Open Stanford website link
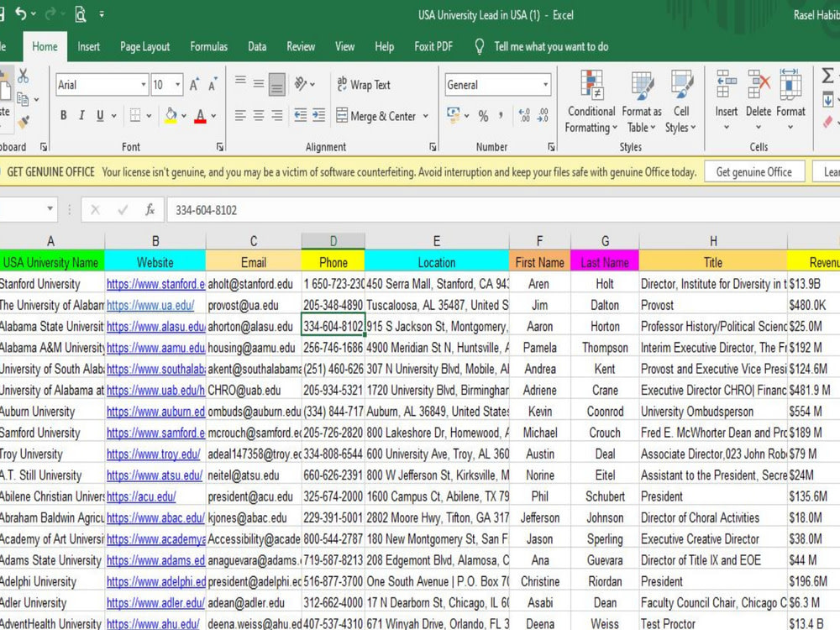 point(155,284)
